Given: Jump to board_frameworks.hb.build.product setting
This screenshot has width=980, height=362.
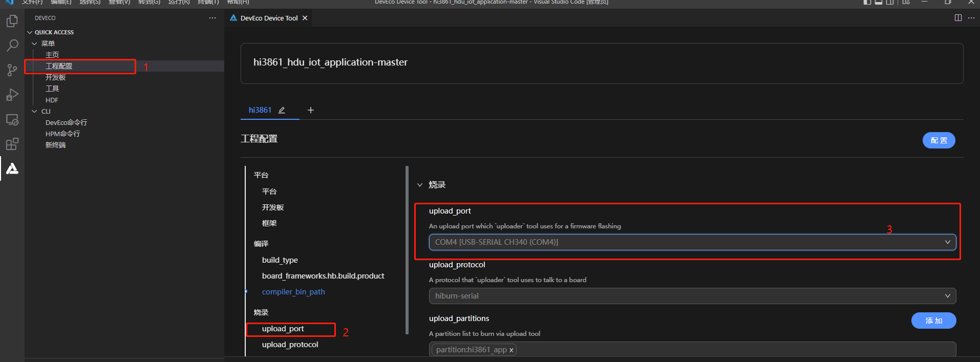Looking at the screenshot, I should (323, 276).
